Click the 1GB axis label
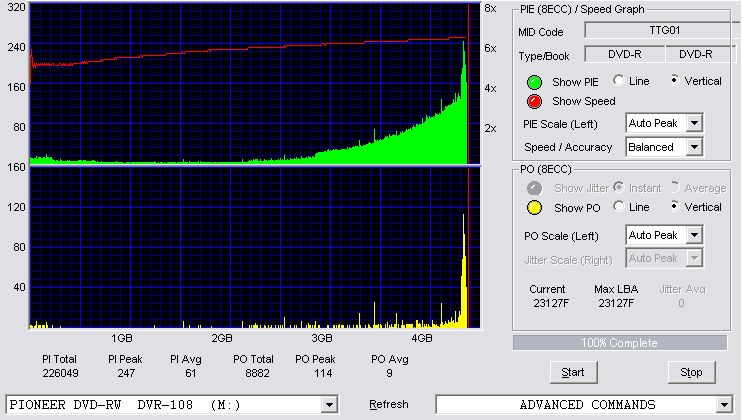This screenshot has width=742, height=420. (x=122, y=338)
